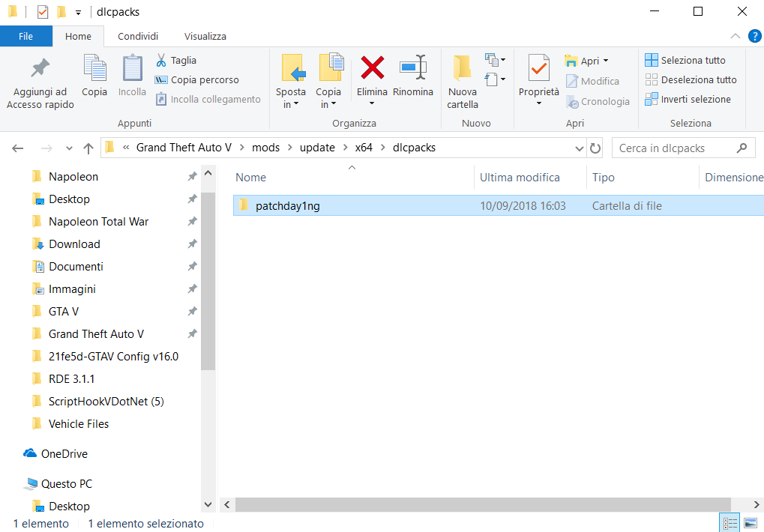Open the address bar history dropdown

tap(579, 148)
